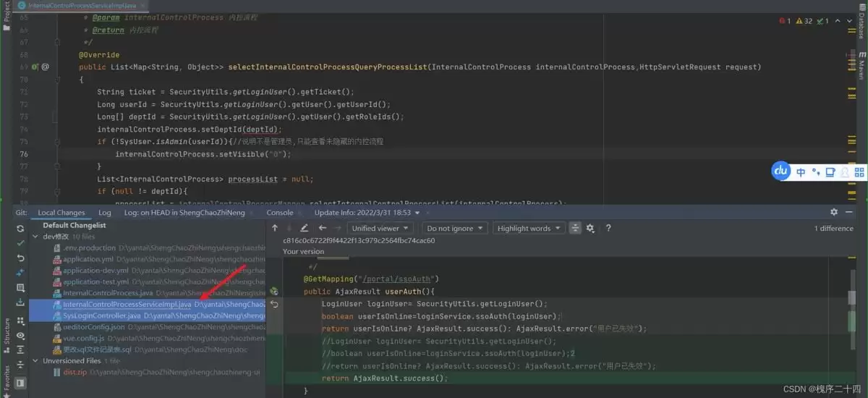This screenshot has width=868, height=398.
Task: Open Git tool window gear options
Action: (x=834, y=213)
